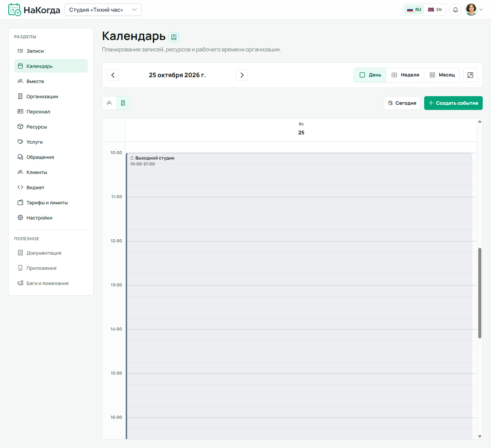Click Создать событие button

tap(453, 103)
